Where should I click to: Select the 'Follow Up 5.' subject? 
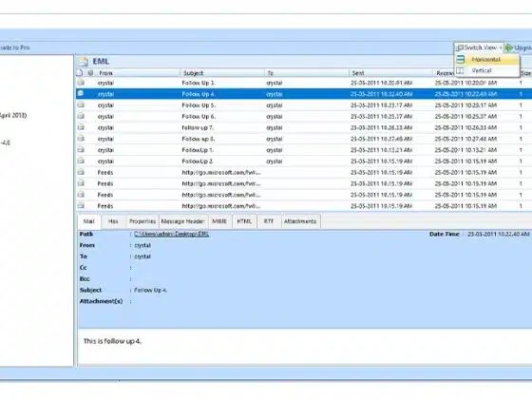pos(199,105)
